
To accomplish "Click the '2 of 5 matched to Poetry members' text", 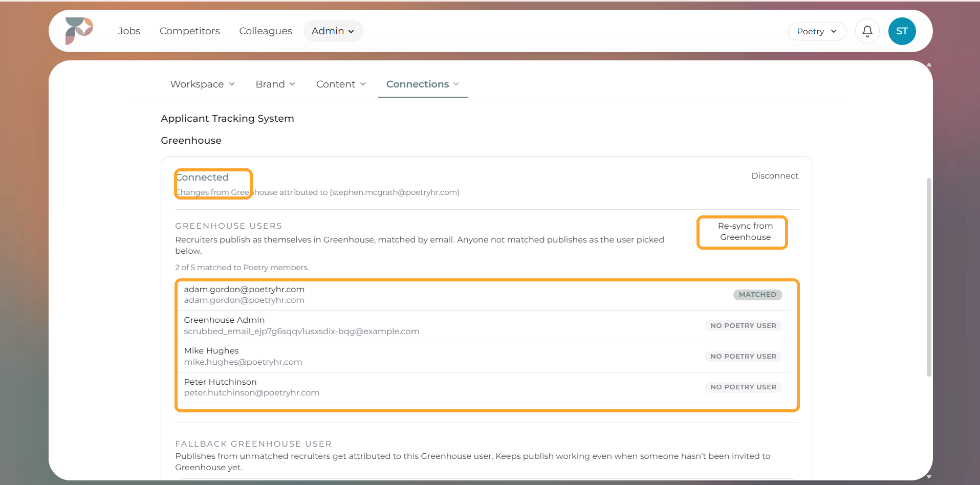I will coord(242,268).
